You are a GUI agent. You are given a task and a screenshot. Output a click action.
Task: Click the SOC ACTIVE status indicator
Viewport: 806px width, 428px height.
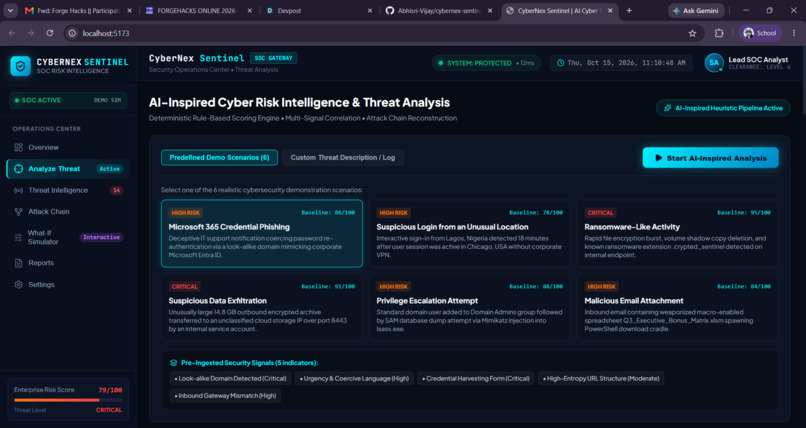[67, 100]
